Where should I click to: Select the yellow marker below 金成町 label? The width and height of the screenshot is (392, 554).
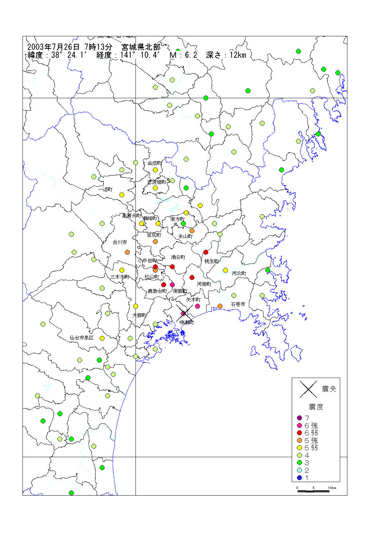[155, 170]
